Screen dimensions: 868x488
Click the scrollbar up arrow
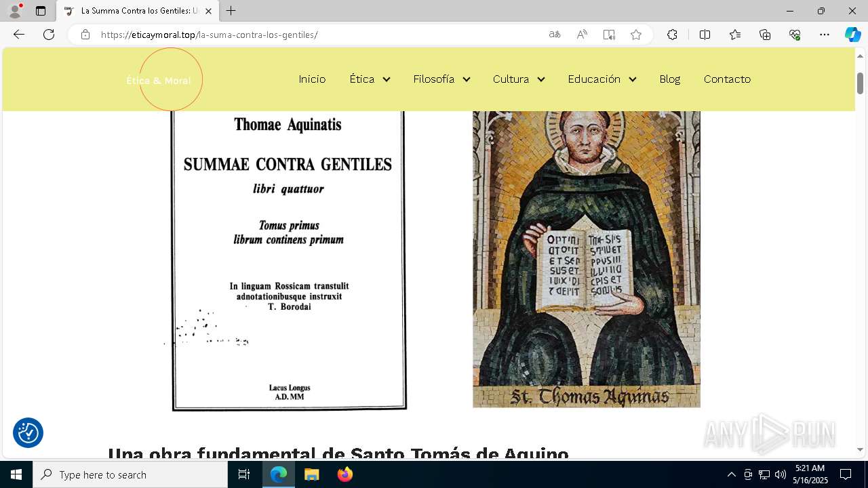(860, 56)
